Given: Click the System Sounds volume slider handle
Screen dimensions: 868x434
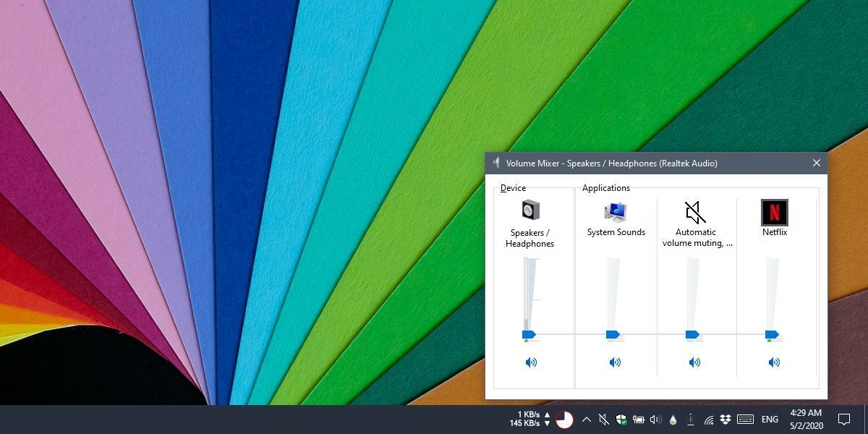Looking at the screenshot, I should [x=613, y=334].
